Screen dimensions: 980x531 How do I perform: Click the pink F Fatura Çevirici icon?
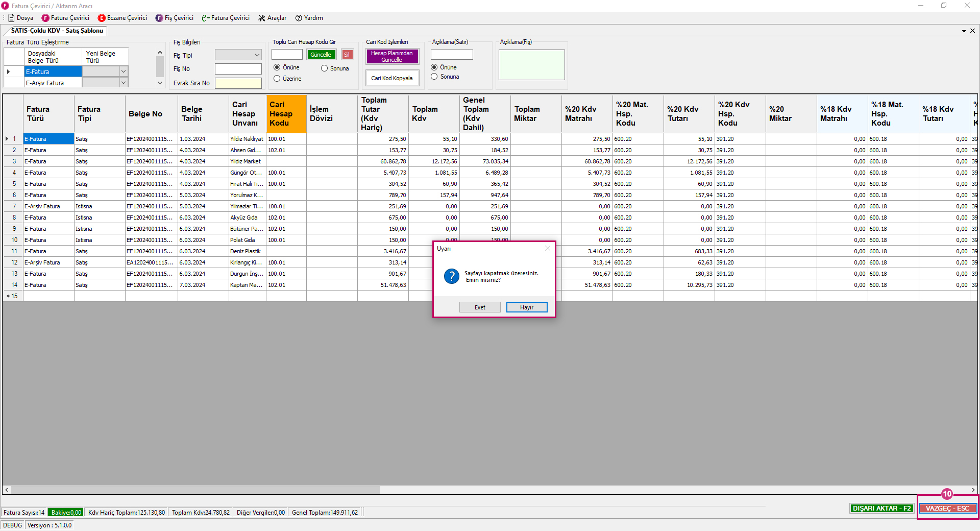coord(45,18)
